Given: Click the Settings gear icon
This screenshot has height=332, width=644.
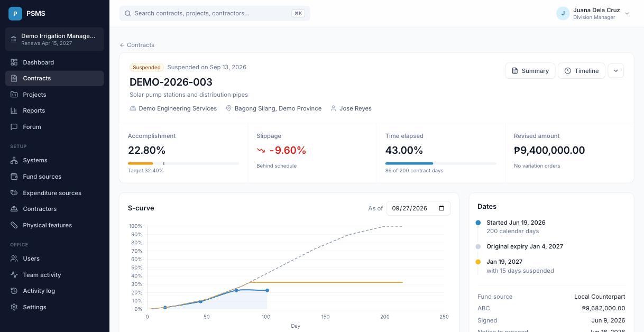Looking at the screenshot, I should [14, 307].
